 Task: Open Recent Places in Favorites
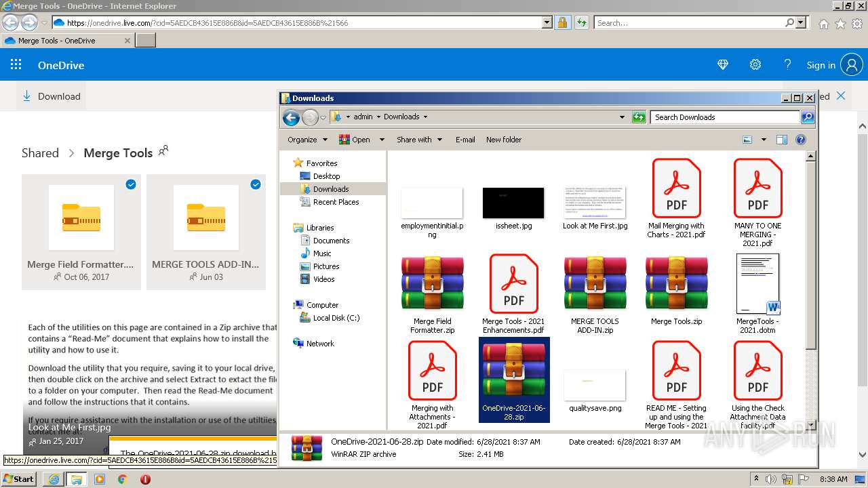336,202
